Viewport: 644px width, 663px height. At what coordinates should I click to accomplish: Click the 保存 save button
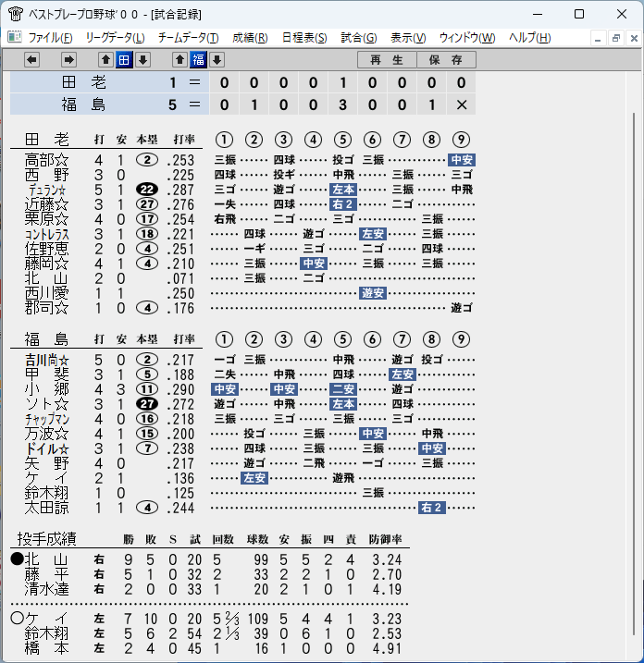(446, 59)
